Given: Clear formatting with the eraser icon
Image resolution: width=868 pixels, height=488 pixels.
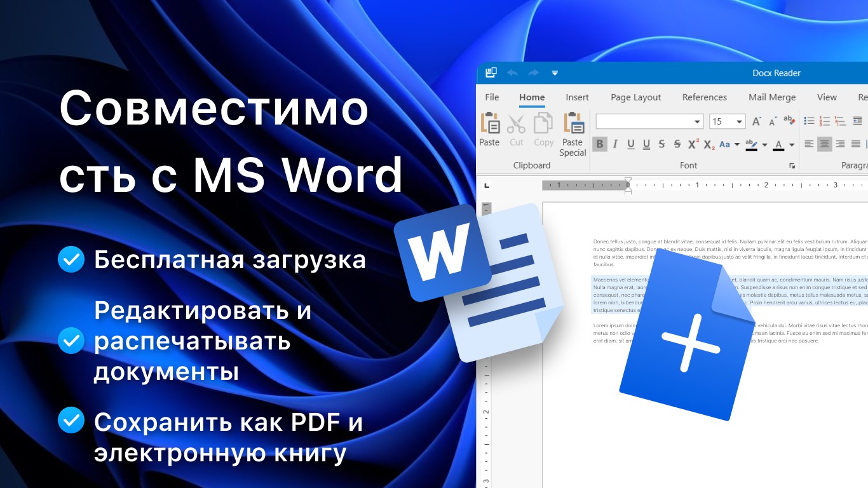Looking at the screenshot, I should click(789, 120).
